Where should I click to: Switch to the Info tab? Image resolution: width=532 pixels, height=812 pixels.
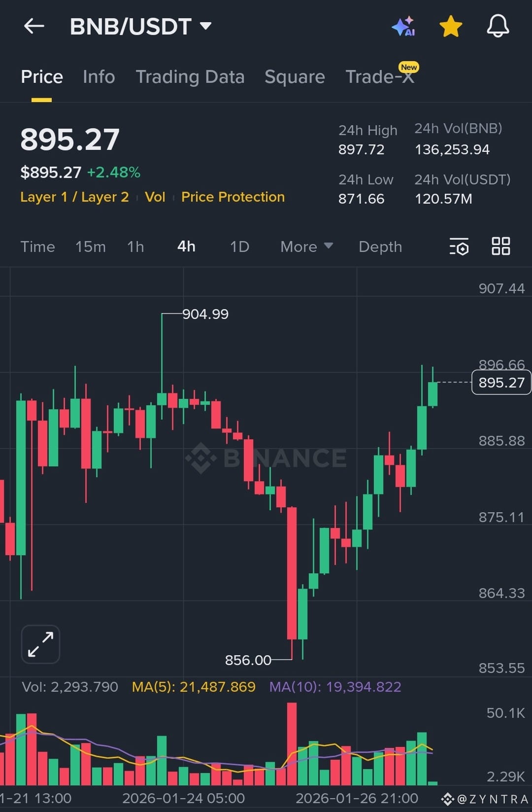click(99, 77)
